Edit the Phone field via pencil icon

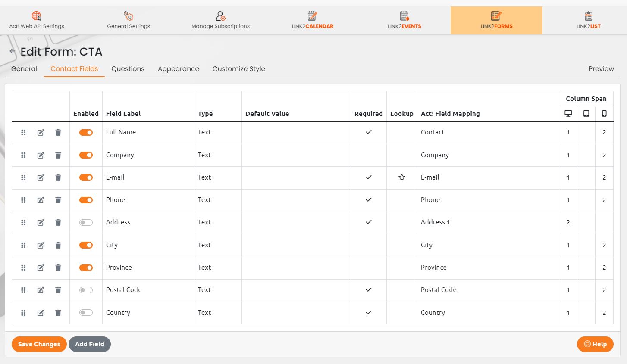coord(41,200)
